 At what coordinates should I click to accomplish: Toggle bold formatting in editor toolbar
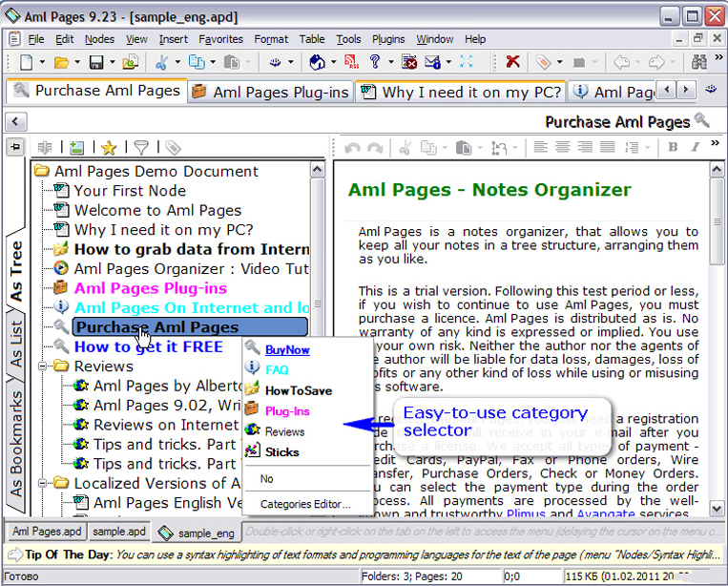[673, 148]
